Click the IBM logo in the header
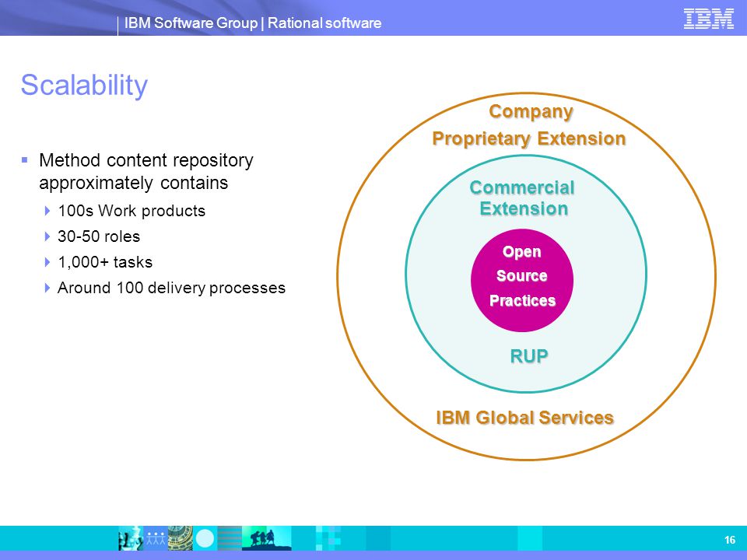747x560 pixels. pyautogui.click(x=708, y=19)
